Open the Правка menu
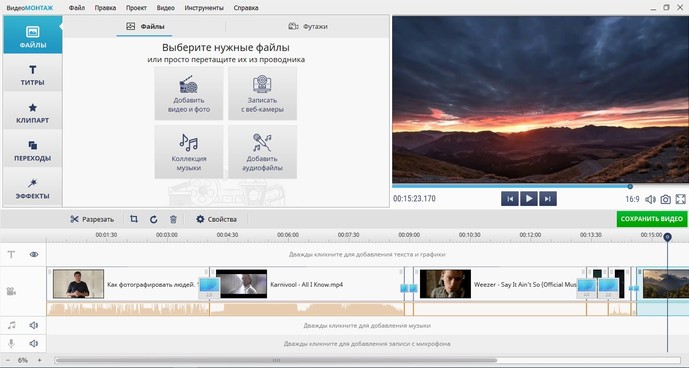The width and height of the screenshot is (689, 368). [x=105, y=7]
